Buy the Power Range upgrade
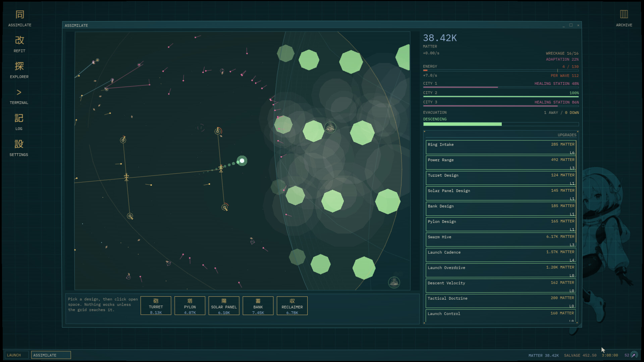 501,163
